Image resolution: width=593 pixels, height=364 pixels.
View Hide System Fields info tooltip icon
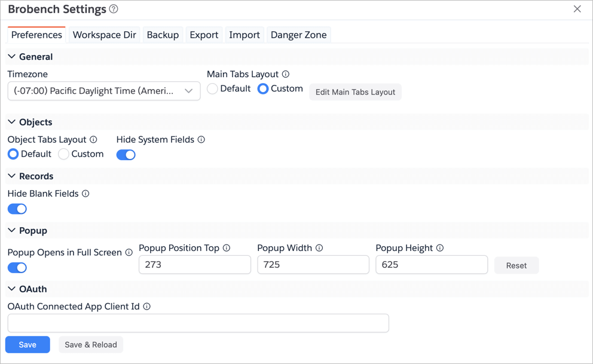point(201,139)
